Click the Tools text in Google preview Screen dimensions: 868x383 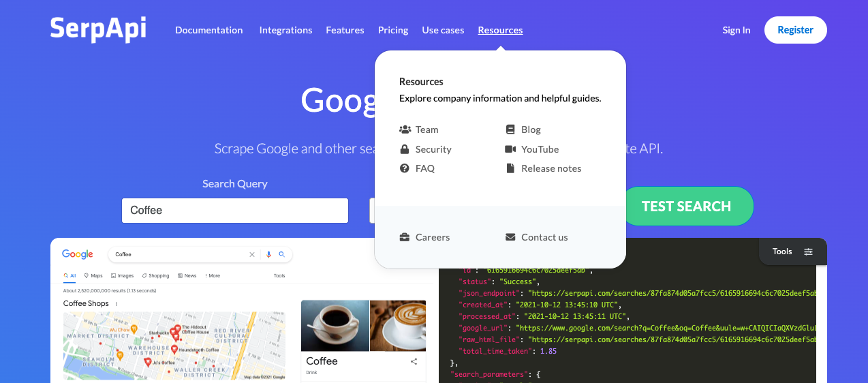(x=279, y=276)
